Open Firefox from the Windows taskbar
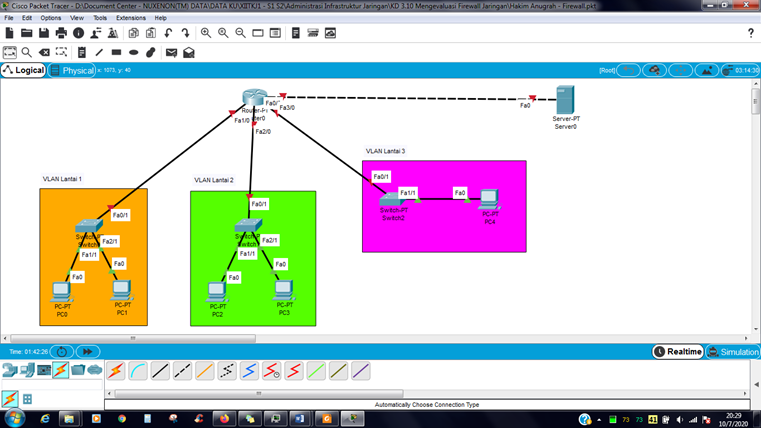 (224, 419)
